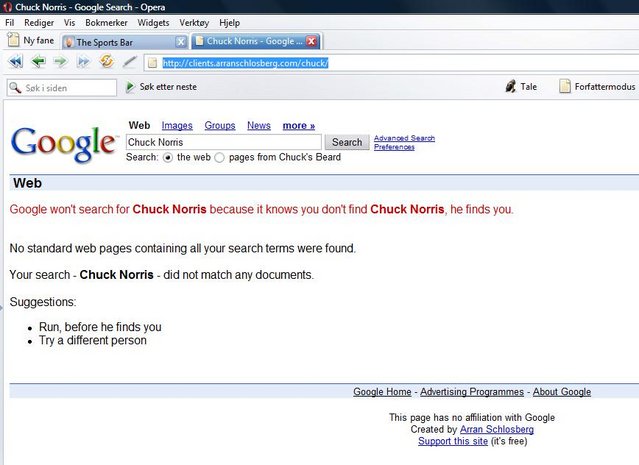The height and width of the screenshot is (465, 639).
Task: Click the Opera logo in title bar
Action: pyautogui.click(x=7, y=7)
